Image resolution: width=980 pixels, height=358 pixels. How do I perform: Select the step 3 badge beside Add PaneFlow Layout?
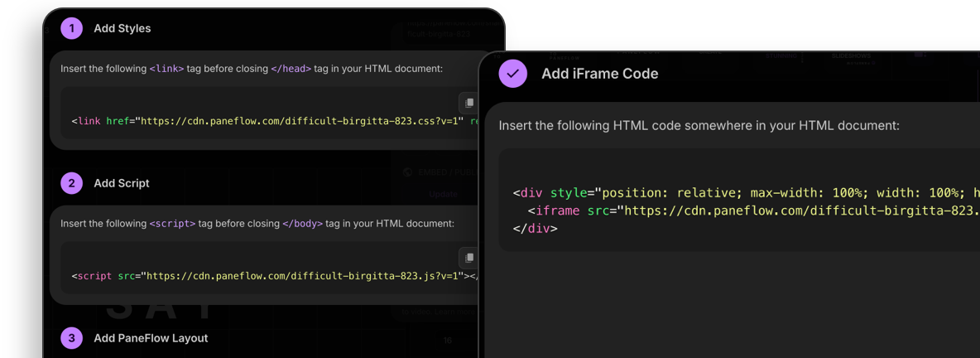[x=72, y=338]
